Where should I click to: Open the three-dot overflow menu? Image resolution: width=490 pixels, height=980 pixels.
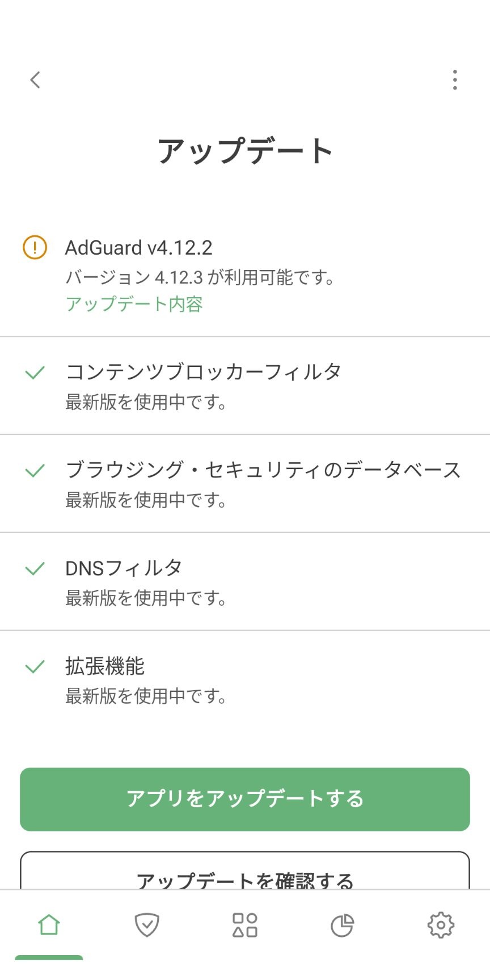point(455,80)
